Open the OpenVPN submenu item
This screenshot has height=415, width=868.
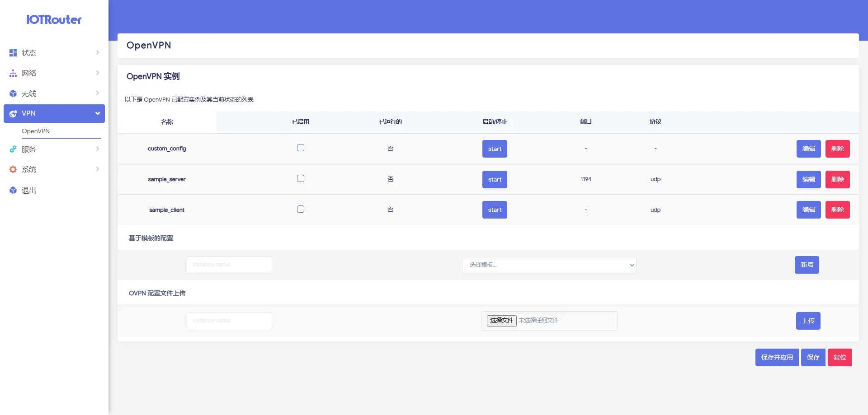[36, 131]
